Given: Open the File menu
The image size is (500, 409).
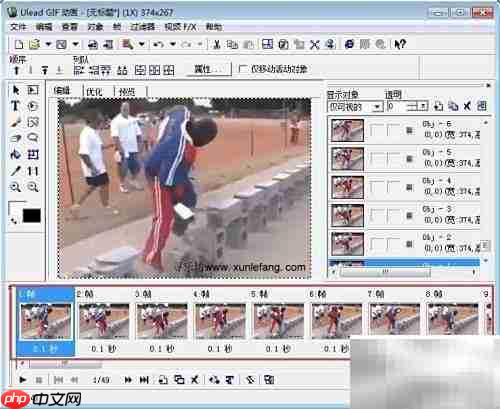Looking at the screenshot, I should click(18, 27).
